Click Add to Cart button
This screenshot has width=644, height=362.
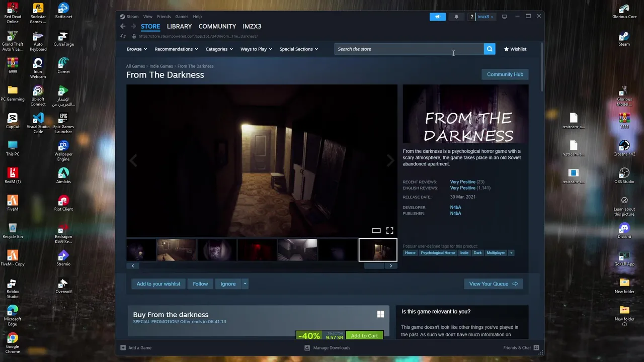coord(364,335)
